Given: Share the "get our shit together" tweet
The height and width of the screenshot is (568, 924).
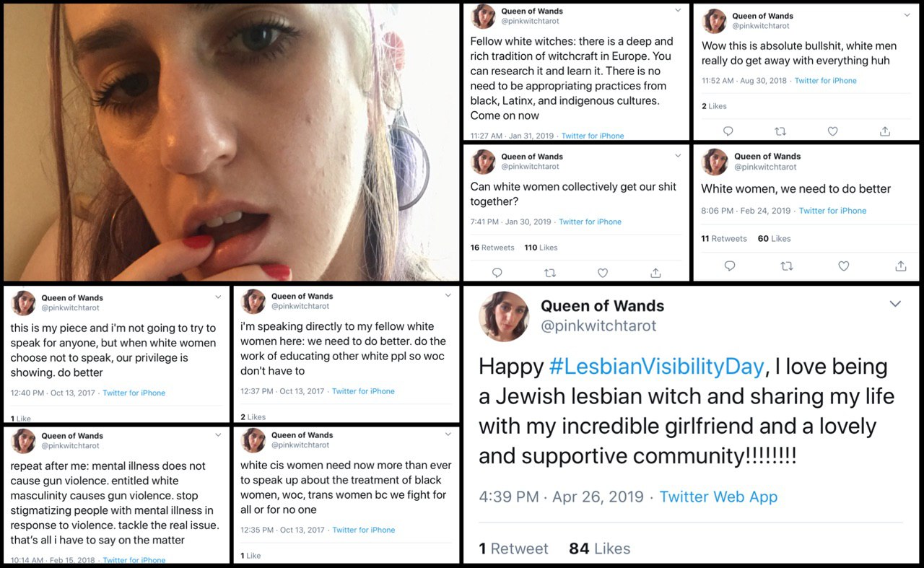Looking at the screenshot, I should coord(655,273).
